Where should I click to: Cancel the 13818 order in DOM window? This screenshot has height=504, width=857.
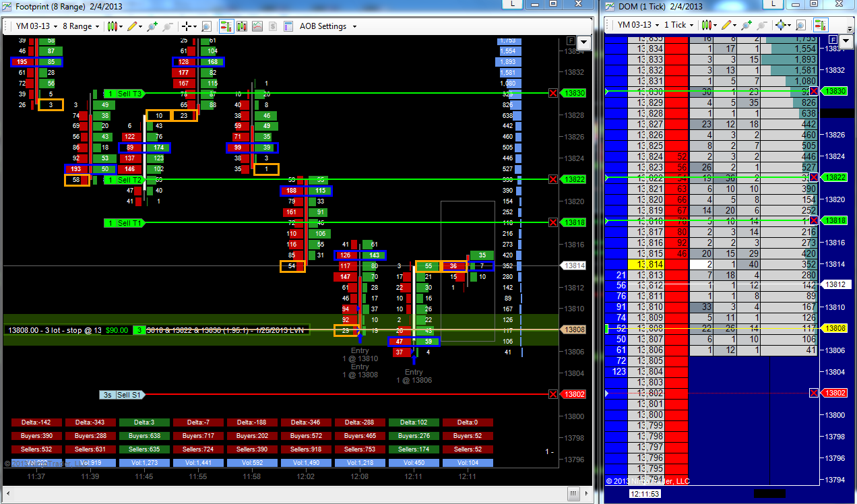click(814, 220)
